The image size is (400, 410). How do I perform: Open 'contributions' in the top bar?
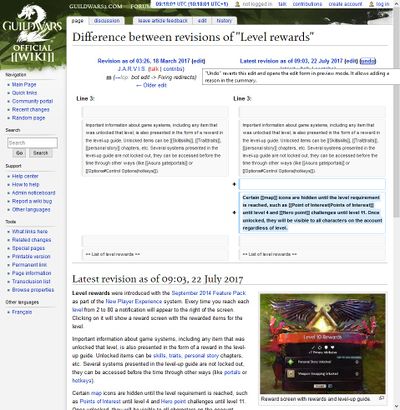tap(307, 4)
